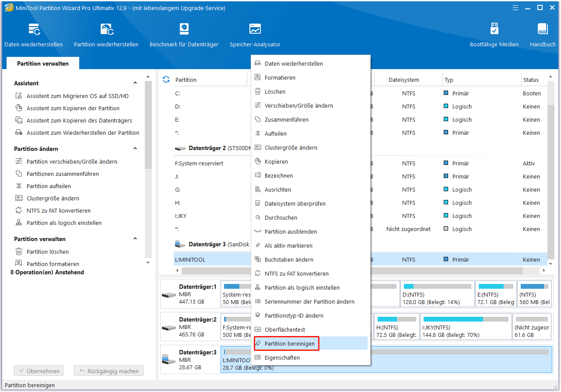Screen dimensions: 561x392
Task: Sort by the Status column header
Action: (x=531, y=80)
